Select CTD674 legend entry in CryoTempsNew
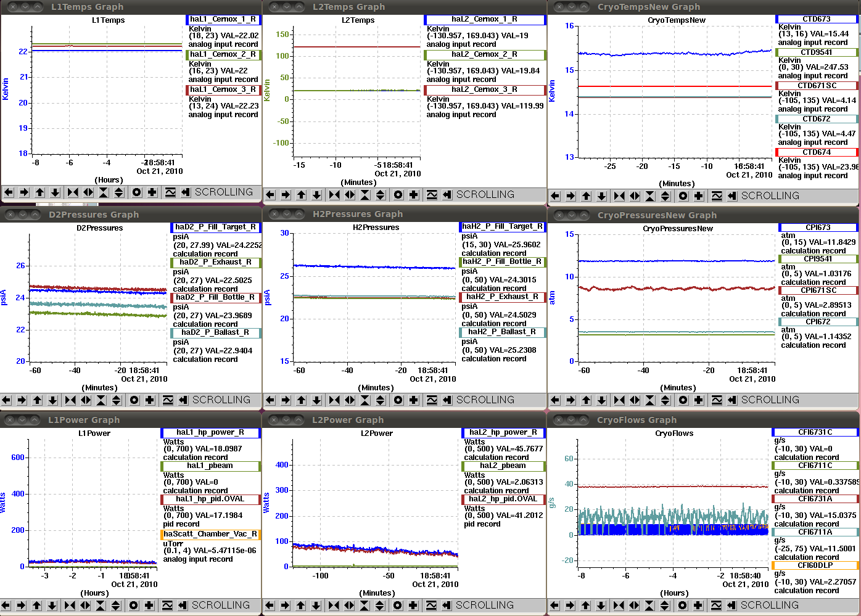Screen dimensions: 861x616 (x=817, y=152)
